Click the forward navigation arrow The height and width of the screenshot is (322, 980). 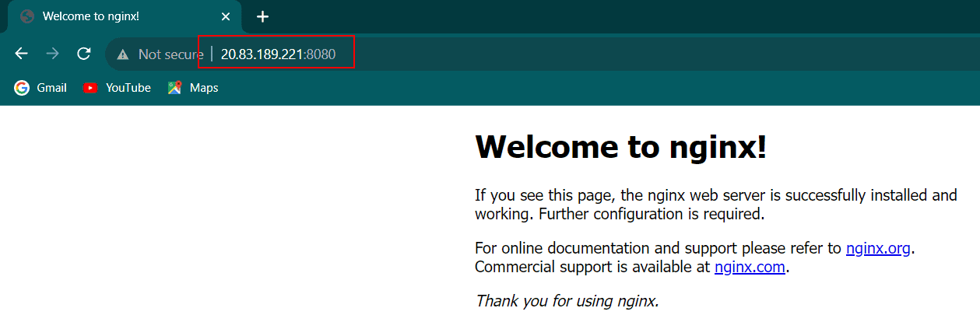point(52,54)
